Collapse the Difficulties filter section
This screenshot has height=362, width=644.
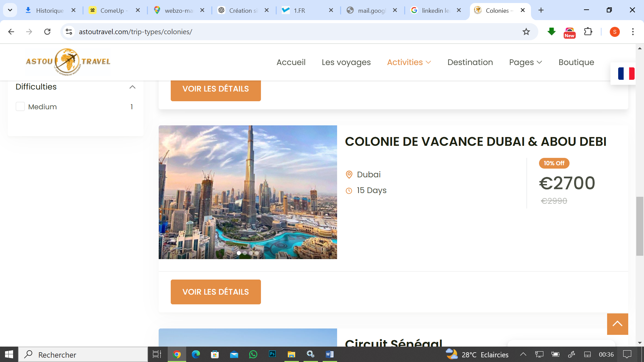pyautogui.click(x=132, y=87)
